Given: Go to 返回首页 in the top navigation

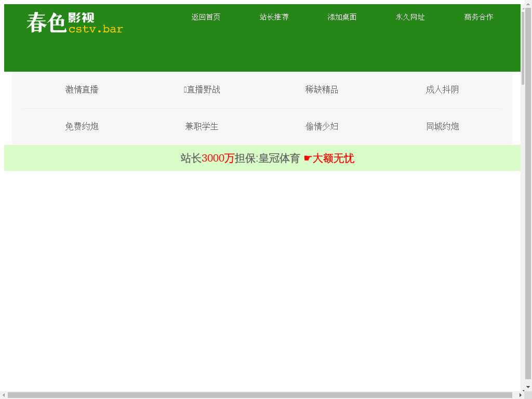Looking at the screenshot, I should (x=206, y=17).
